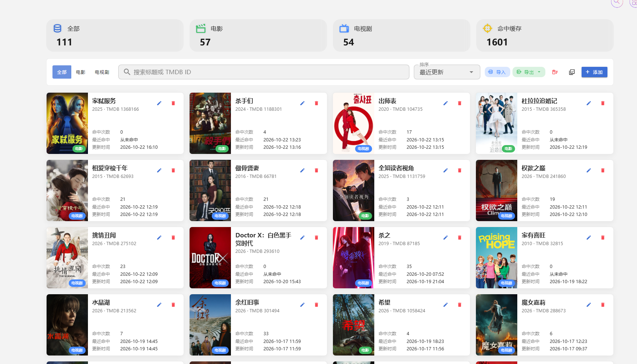Edit the 家弑服务 entry

point(159,103)
